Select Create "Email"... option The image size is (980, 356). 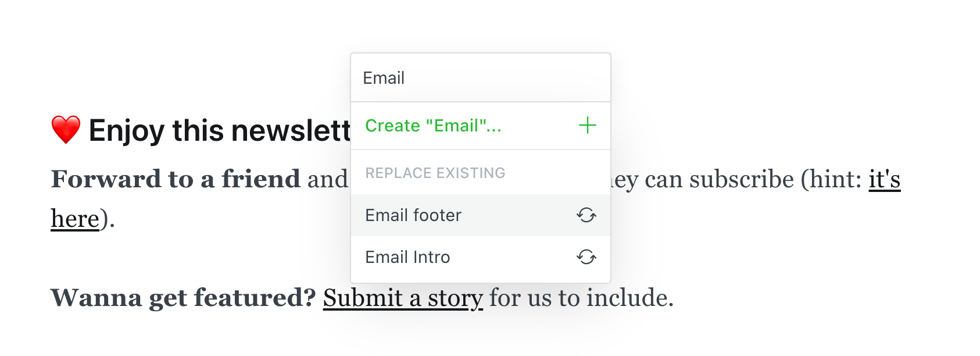click(433, 126)
